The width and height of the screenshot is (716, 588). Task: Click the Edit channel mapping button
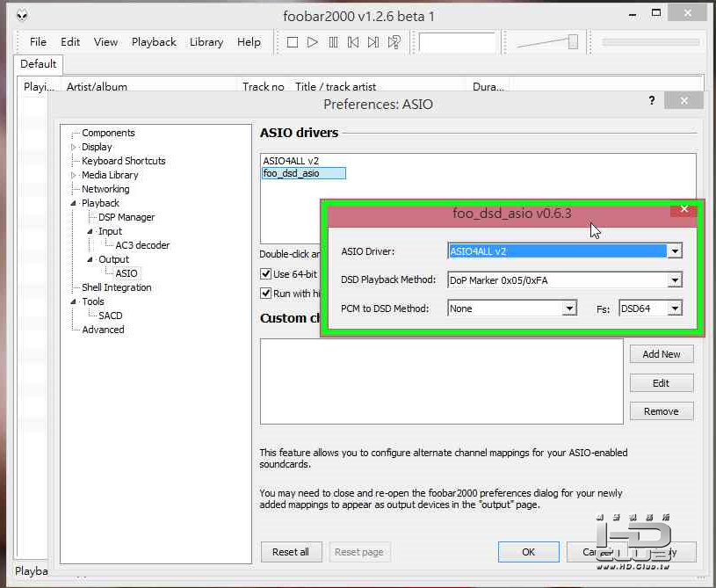662,383
